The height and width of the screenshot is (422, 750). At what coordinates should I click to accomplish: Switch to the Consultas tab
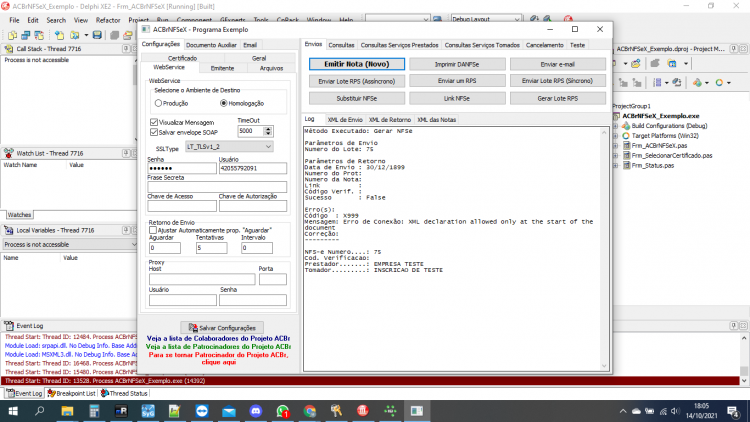[x=341, y=45]
